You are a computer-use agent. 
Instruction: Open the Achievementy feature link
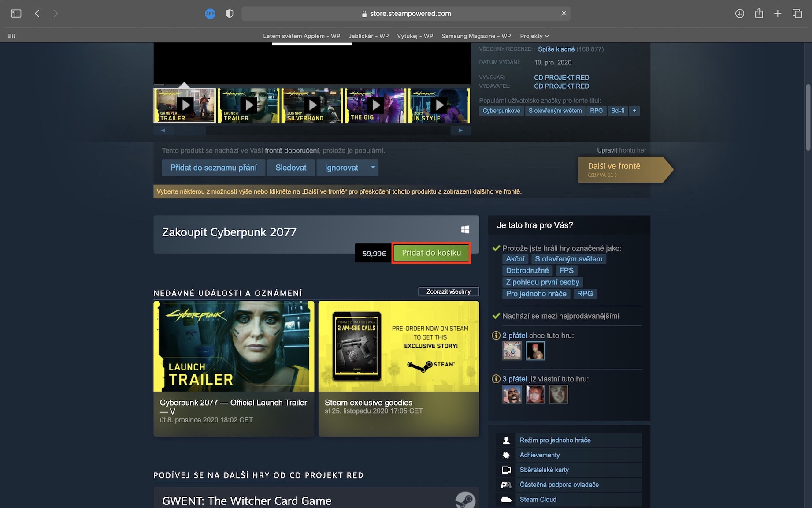569,455
